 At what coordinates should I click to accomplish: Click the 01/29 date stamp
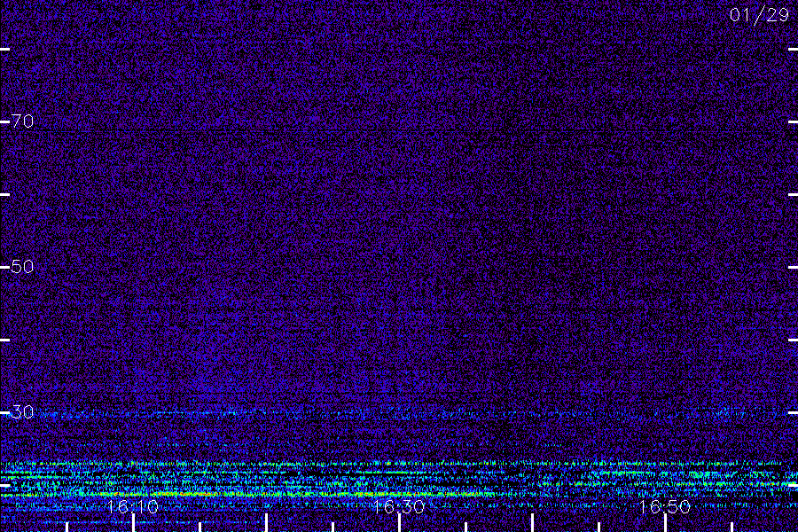pos(759,15)
